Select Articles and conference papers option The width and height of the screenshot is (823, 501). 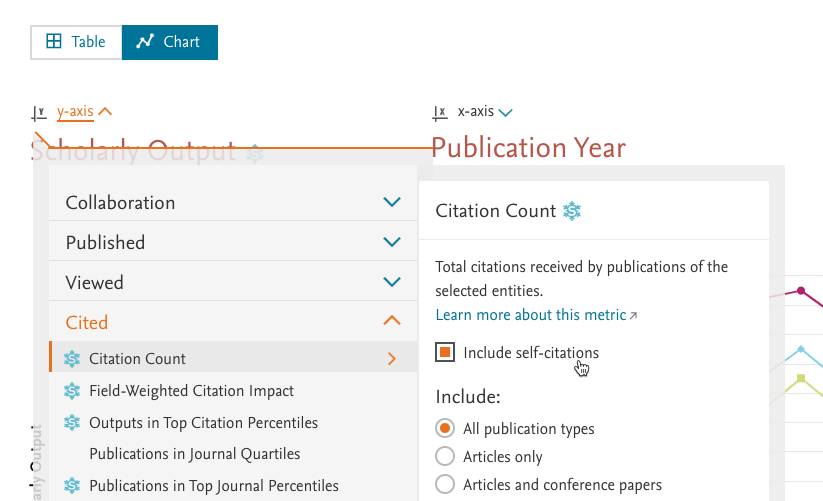[x=445, y=484]
